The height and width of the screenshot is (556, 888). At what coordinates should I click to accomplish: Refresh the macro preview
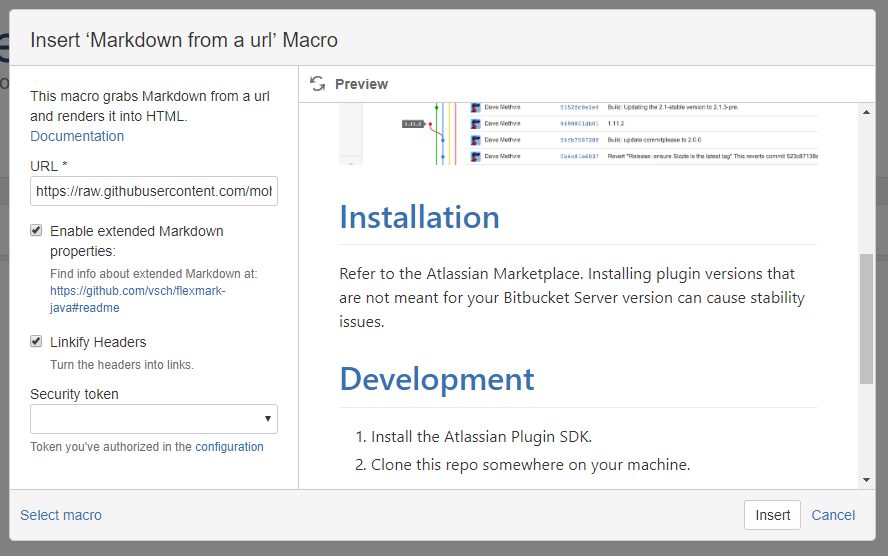318,84
